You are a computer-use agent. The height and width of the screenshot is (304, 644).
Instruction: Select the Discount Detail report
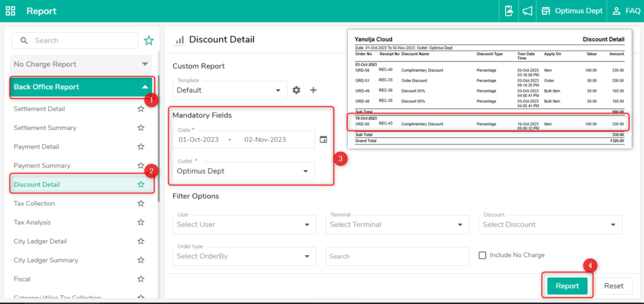coord(36,184)
